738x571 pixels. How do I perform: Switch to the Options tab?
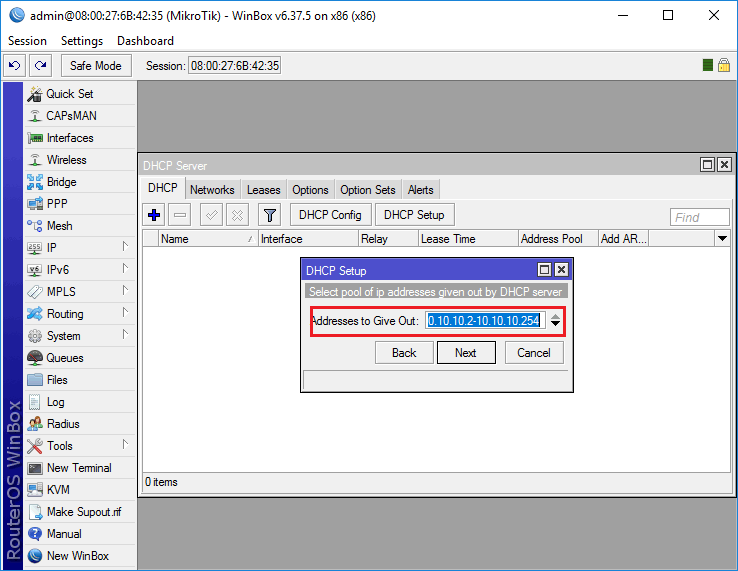click(310, 190)
